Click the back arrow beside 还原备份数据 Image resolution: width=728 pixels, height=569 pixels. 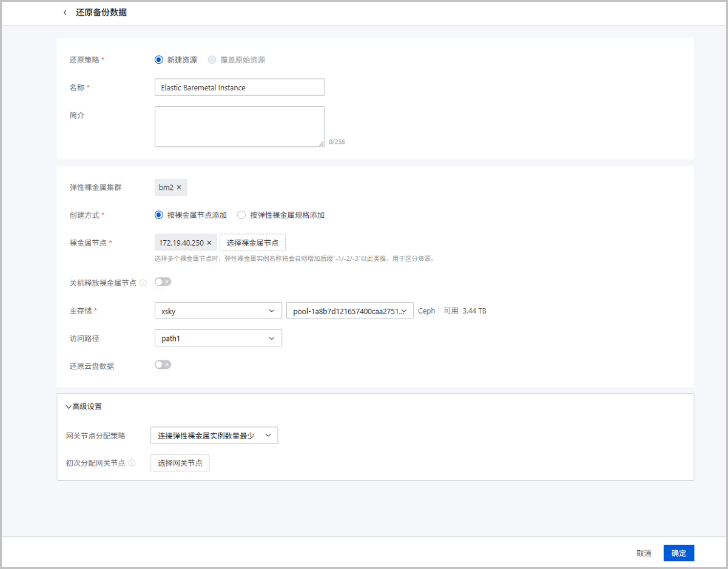(x=65, y=13)
